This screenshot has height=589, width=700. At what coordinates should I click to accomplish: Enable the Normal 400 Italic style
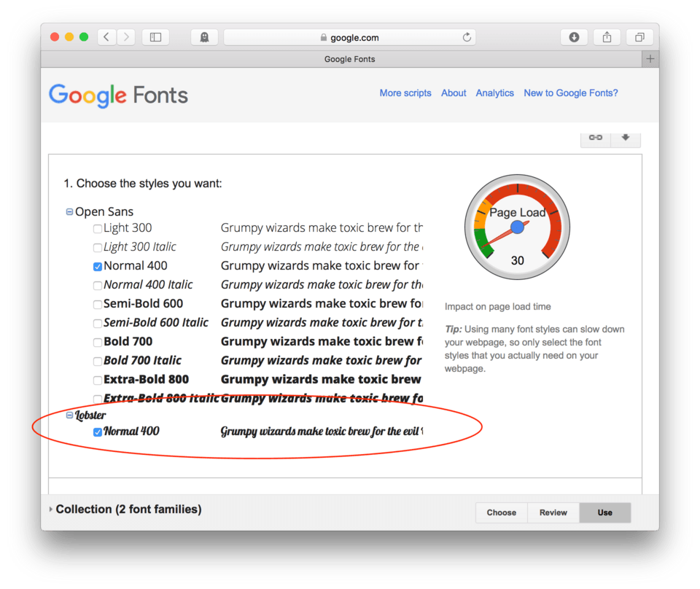pyautogui.click(x=97, y=286)
